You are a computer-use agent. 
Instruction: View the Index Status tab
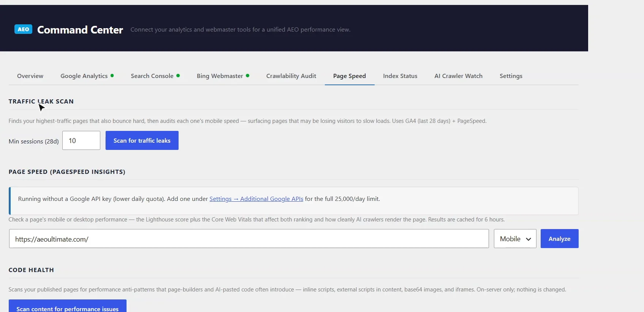pos(400,76)
